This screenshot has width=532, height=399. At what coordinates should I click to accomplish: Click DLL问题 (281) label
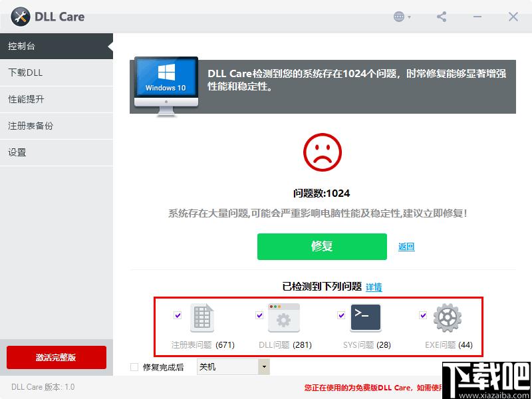click(x=285, y=345)
